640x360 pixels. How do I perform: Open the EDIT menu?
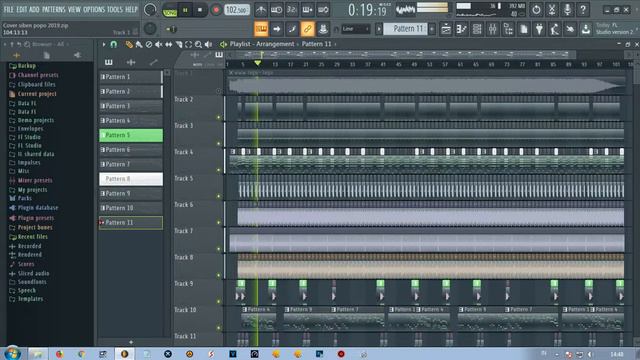point(21,9)
